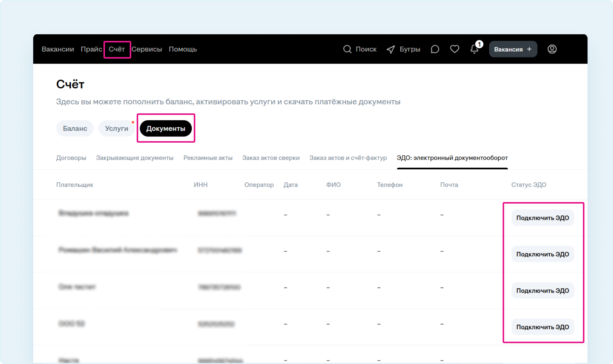Click the notification count badge showing 1
The height and width of the screenshot is (364, 613).
coord(479,44)
